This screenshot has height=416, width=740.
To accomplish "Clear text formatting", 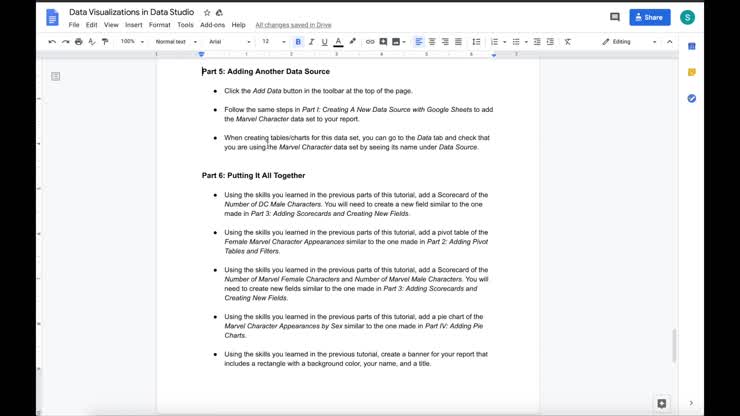I will (568, 42).
